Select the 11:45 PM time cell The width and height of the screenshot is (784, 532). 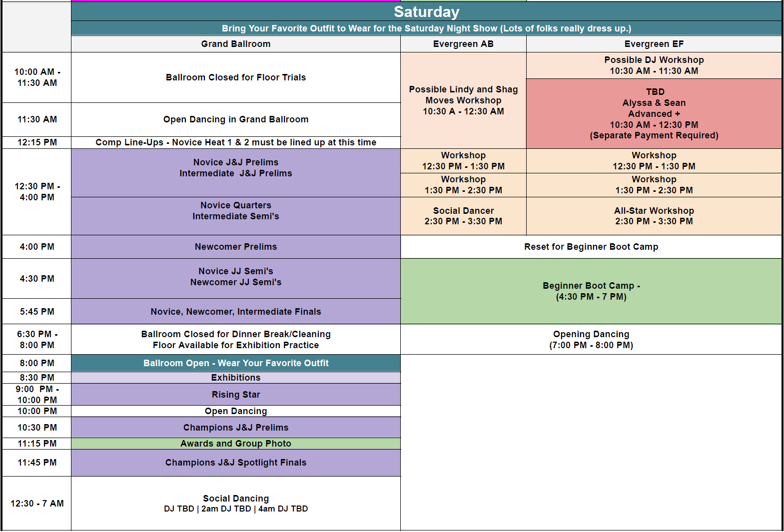(37, 463)
